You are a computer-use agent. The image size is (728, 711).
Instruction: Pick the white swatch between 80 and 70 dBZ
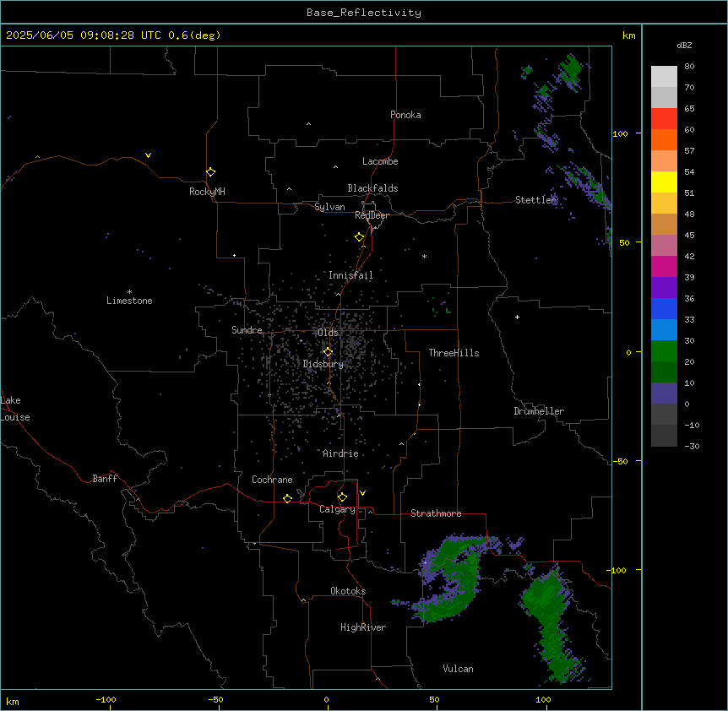[664, 76]
